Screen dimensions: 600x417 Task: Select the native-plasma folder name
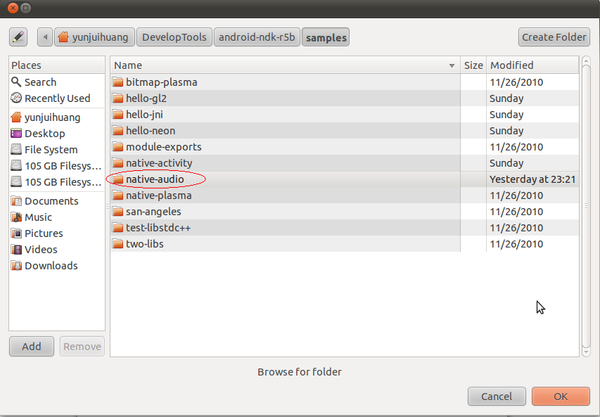[x=158, y=195]
